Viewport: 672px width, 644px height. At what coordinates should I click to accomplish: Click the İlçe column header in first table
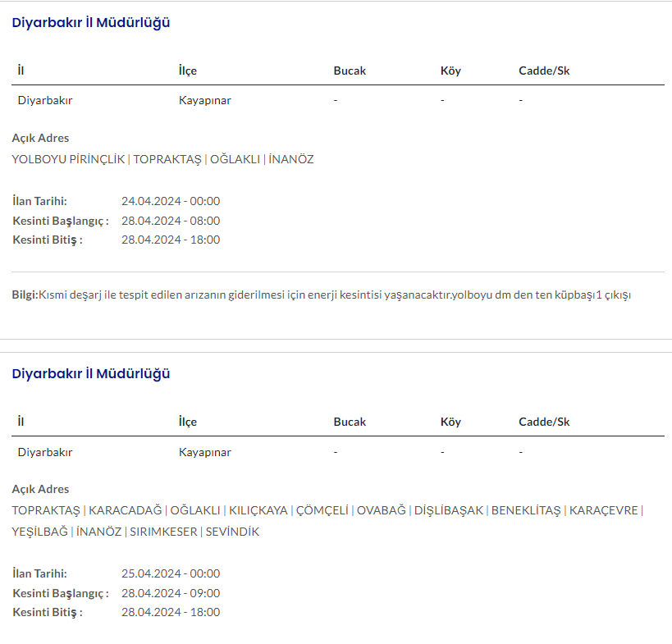click(188, 71)
